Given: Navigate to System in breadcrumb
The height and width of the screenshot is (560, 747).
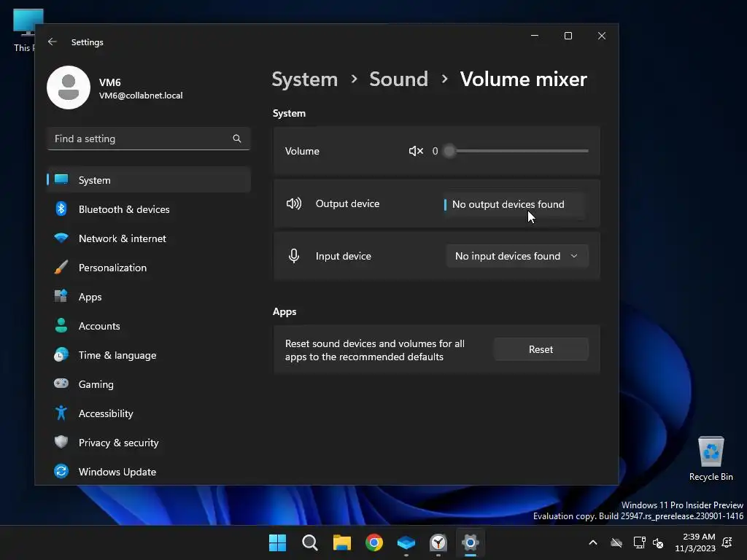Looking at the screenshot, I should coord(304,79).
